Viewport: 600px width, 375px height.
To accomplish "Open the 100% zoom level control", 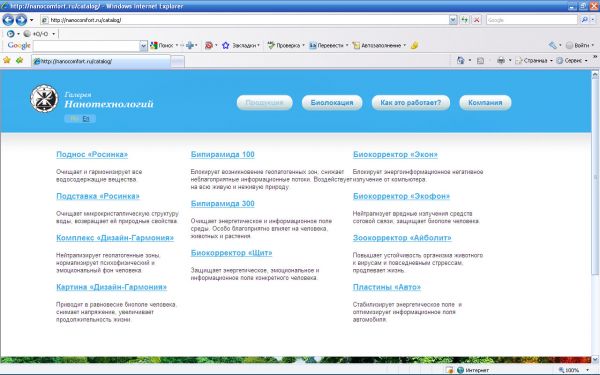I will pos(573,370).
